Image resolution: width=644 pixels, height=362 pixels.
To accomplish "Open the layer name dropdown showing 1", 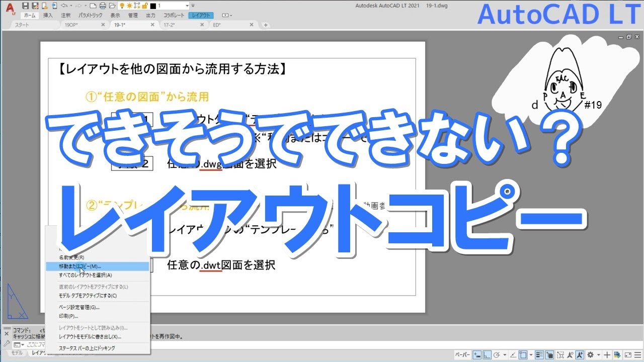I will point(187,6).
